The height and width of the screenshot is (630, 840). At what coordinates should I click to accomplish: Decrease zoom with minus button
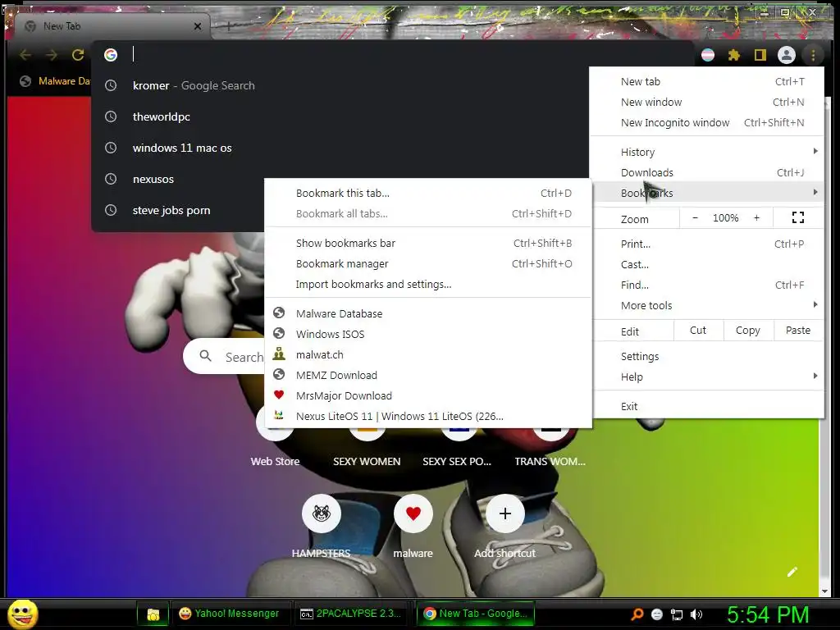click(x=696, y=217)
